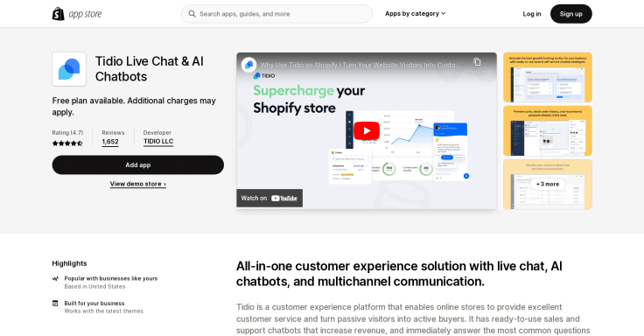Screen dimensions: 644x336
Task: Click the Add app button
Action: (x=138, y=164)
